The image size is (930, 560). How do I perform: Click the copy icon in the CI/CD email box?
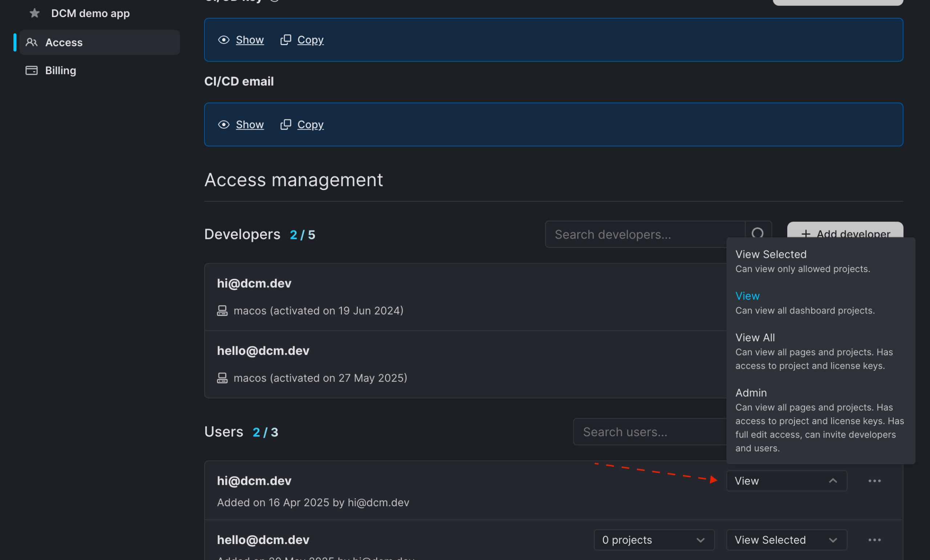coord(286,125)
